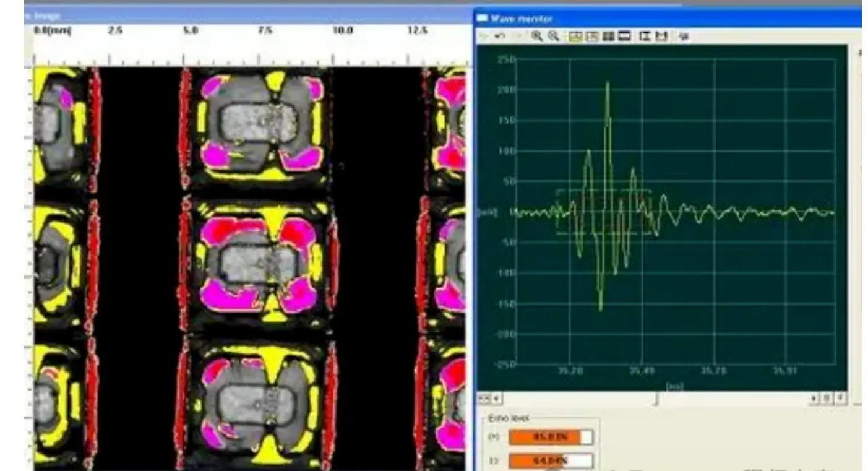Click the left scroll arrow under waveform

coord(495,399)
